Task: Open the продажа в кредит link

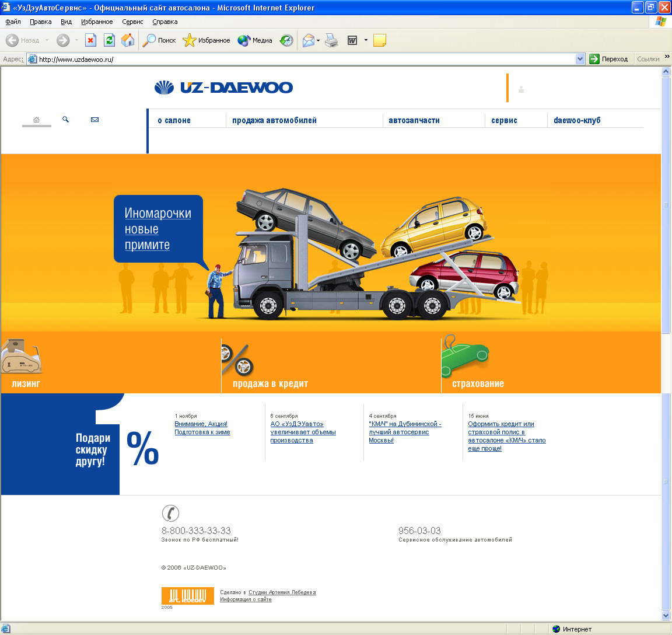Action: pyautogui.click(x=271, y=384)
